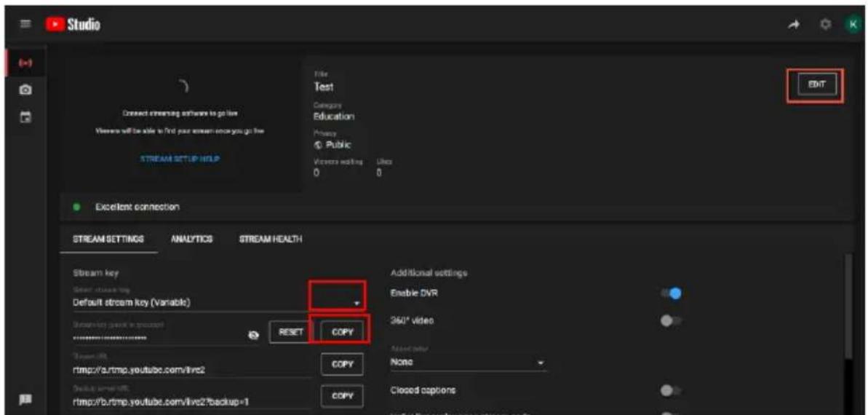Open the settings gear icon in header

(x=827, y=24)
